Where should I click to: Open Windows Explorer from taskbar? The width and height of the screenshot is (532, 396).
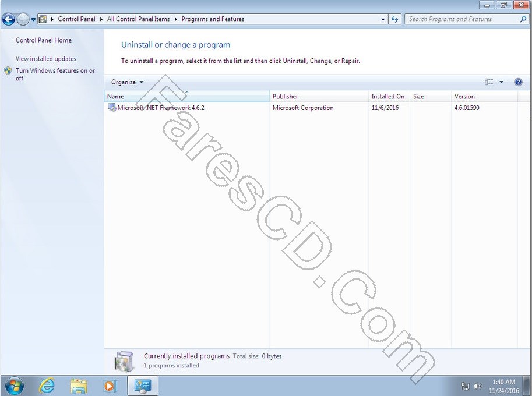click(79, 386)
